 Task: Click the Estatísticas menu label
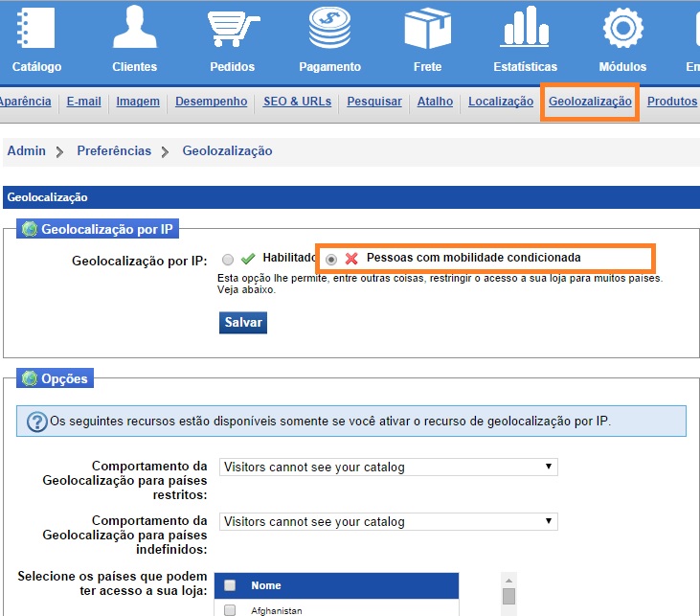(525, 66)
